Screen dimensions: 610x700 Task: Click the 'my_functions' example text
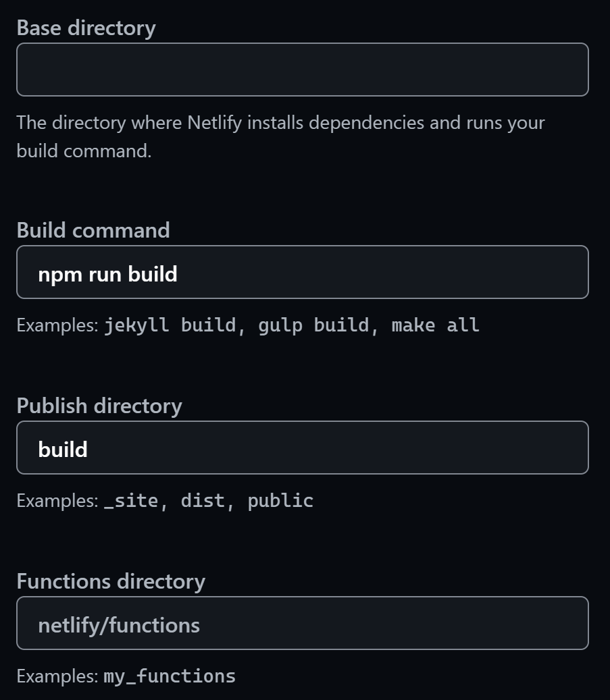tap(170, 676)
